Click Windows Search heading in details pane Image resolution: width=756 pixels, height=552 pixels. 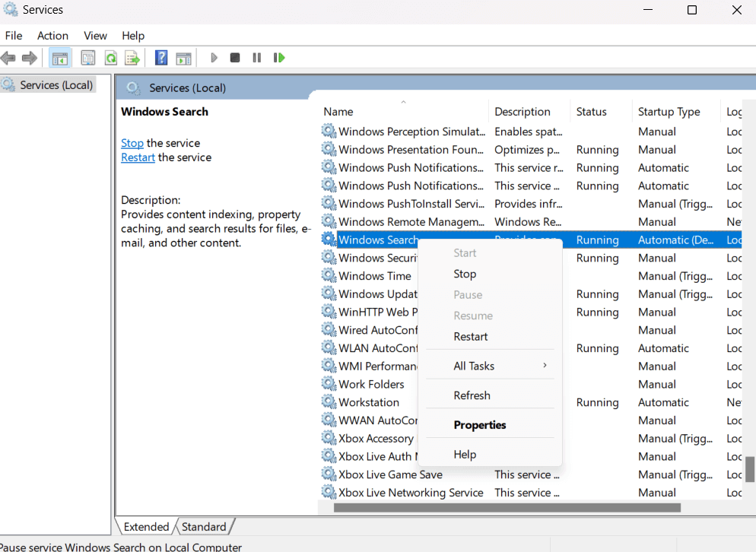coord(164,111)
